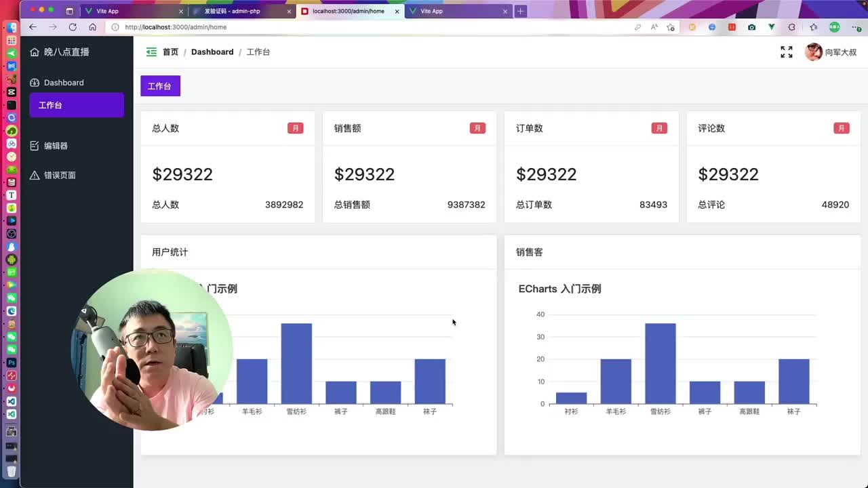The height and width of the screenshot is (488, 868).
Task: Open the extensions puzzle icon
Action: 791,27
